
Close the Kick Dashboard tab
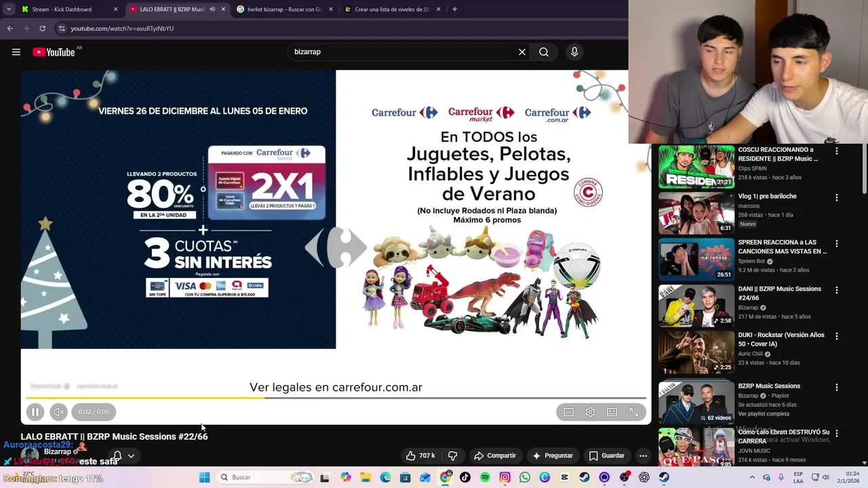tap(115, 9)
